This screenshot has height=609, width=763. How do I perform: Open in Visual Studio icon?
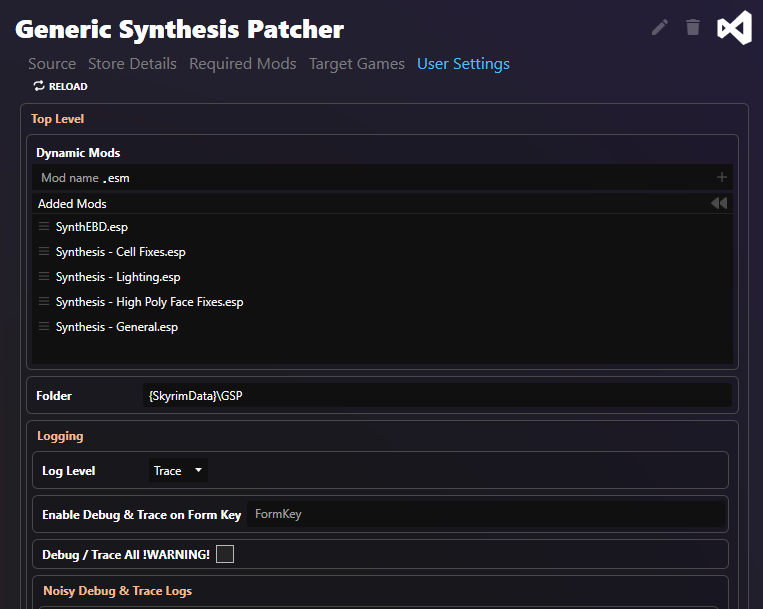[735, 28]
